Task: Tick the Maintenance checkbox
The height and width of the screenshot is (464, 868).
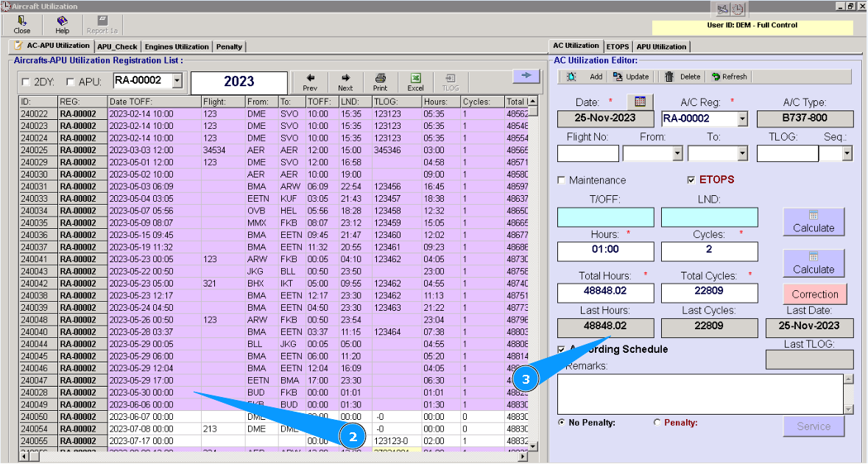Action: (x=562, y=180)
